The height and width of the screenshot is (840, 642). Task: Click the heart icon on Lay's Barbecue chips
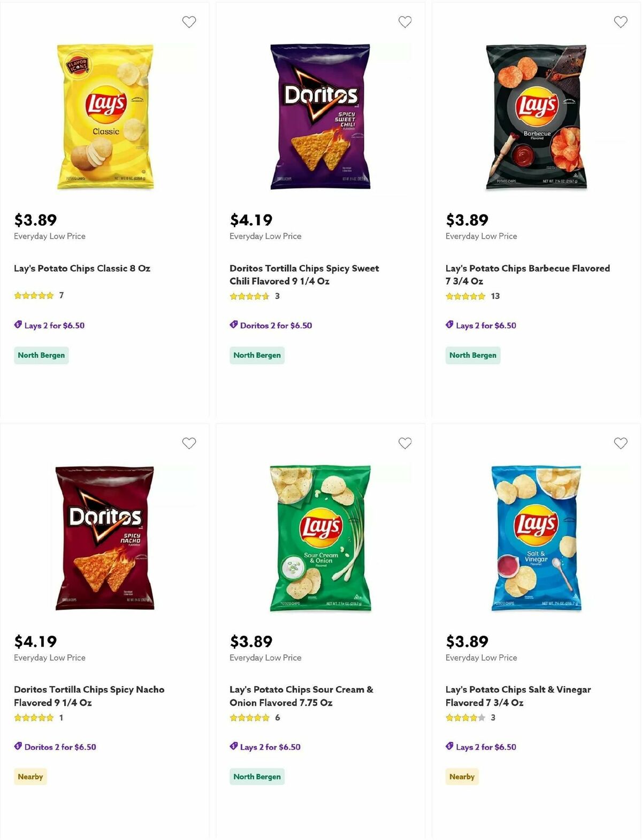click(x=621, y=22)
